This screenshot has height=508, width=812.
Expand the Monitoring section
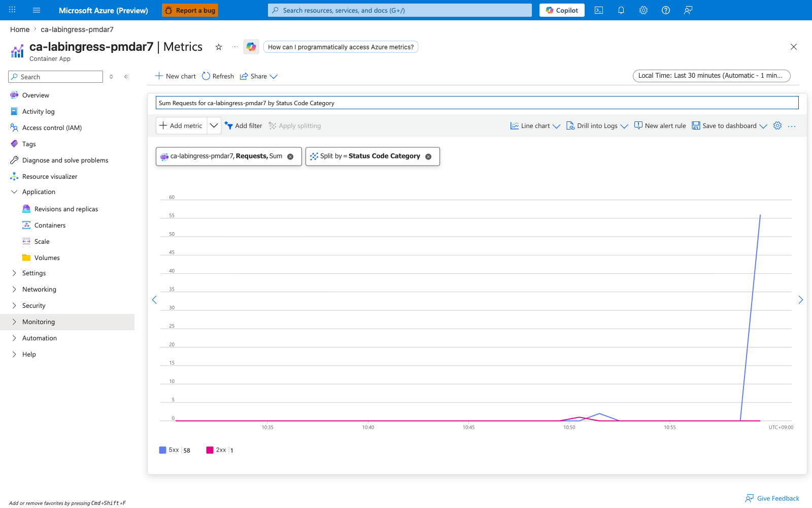click(14, 322)
